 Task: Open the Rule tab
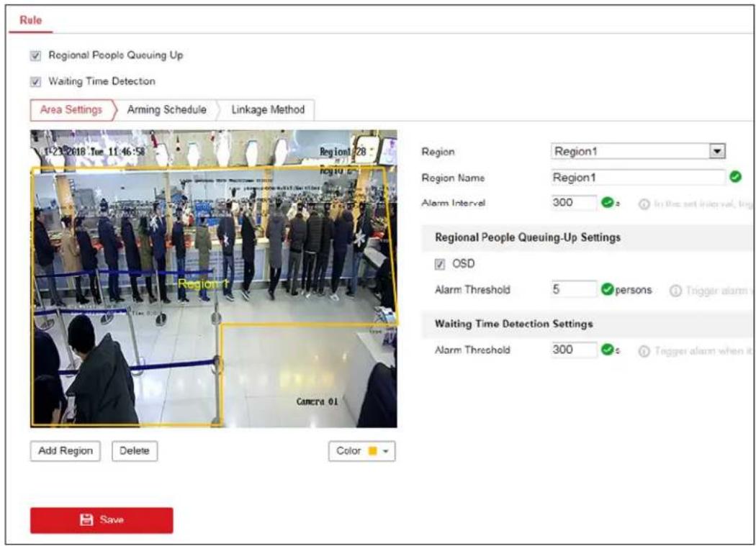pos(30,20)
